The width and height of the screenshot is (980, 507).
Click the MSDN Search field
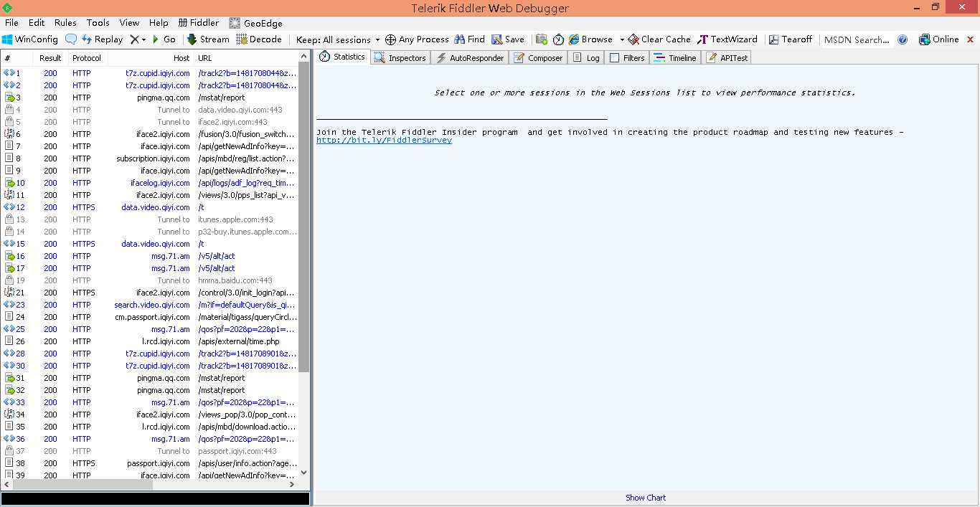[x=857, y=39]
